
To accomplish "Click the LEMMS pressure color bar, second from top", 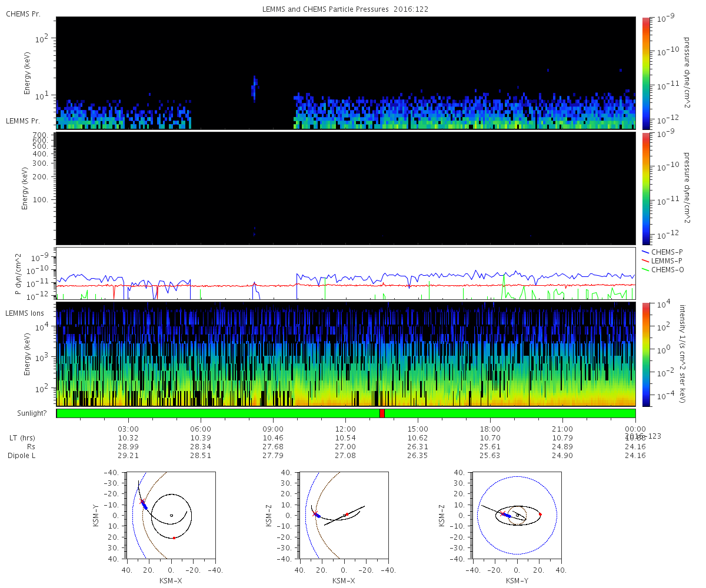I will click(x=645, y=188).
